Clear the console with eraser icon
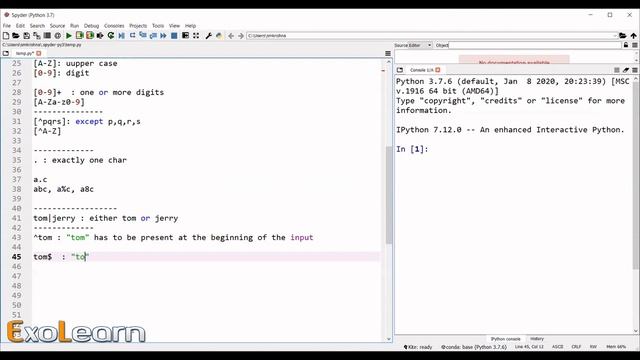The height and width of the screenshot is (360, 640). [626, 70]
